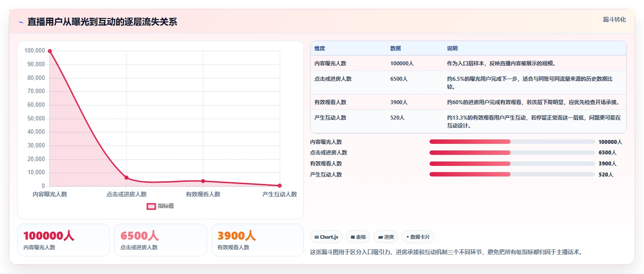Click the 内容曝光人数 table row cell

click(330, 64)
